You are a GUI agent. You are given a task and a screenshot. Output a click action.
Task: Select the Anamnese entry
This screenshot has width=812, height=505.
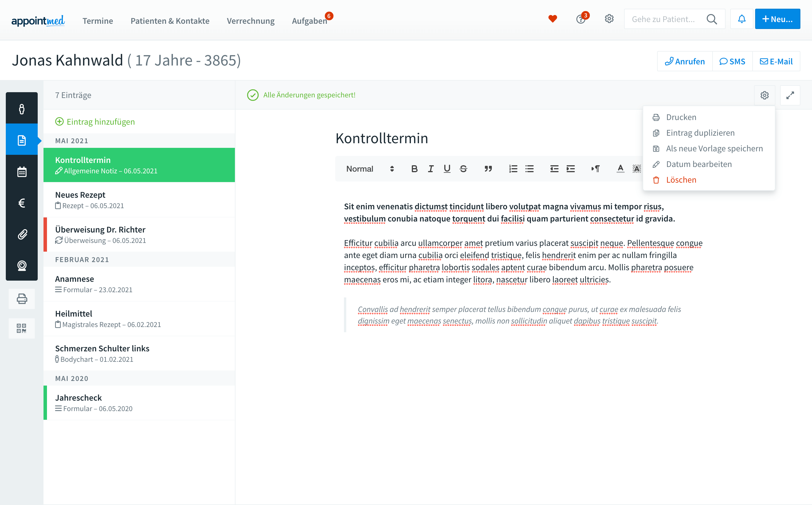tap(139, 284)
